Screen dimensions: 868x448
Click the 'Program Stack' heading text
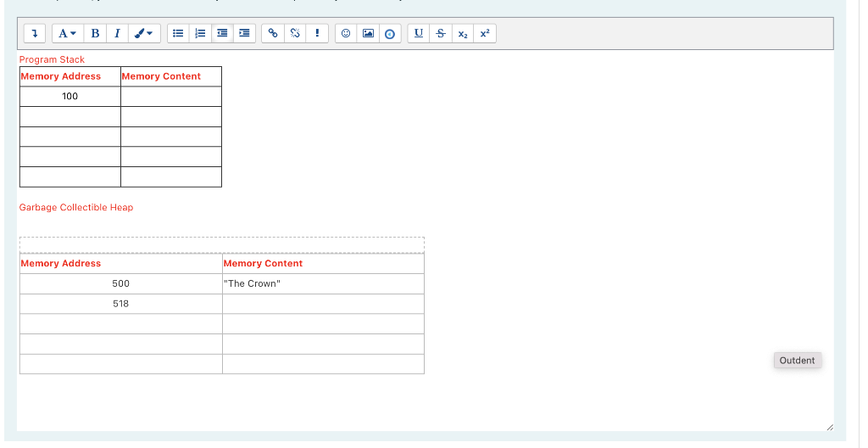point(52,59)
